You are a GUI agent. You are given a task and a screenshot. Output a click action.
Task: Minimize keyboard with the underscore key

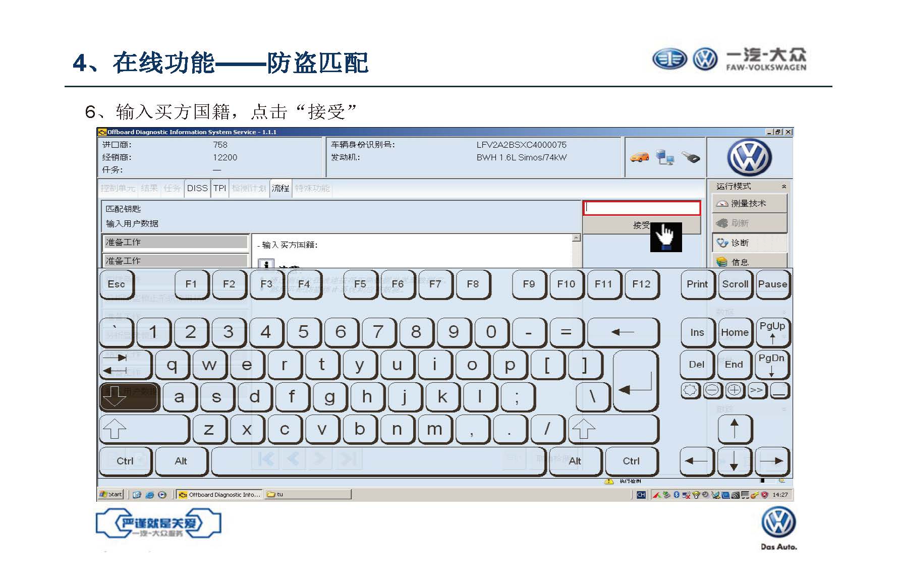(779, 390)
